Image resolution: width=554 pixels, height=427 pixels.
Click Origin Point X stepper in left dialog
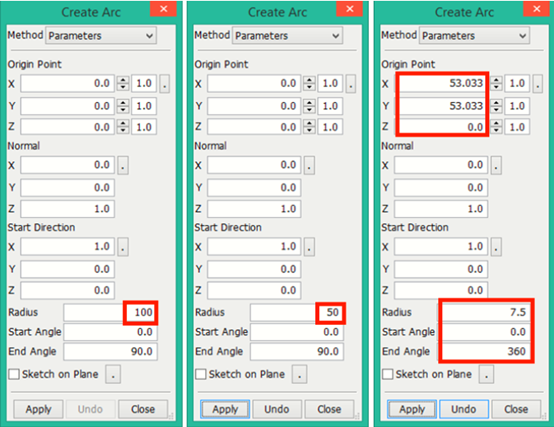pyautogui.click(x=123, y=83)
